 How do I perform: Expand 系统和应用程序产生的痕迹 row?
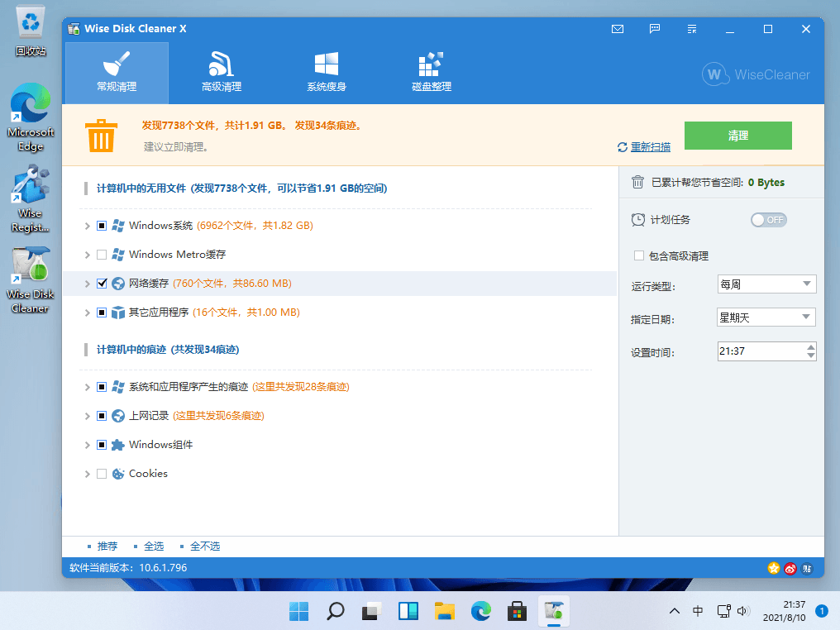coord(88,387)
